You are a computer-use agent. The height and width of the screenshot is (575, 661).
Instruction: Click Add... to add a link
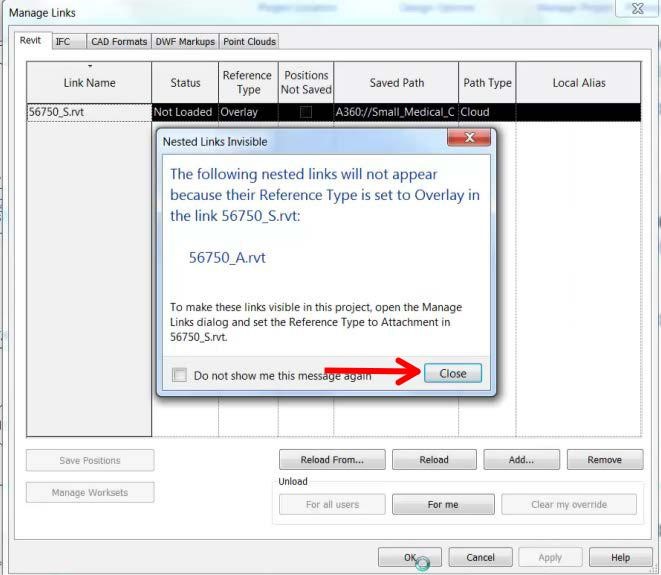coord(520,460)
